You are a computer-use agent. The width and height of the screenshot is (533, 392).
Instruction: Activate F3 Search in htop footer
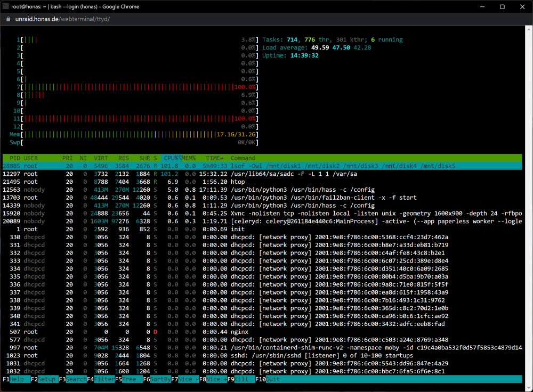(x=72, y=379)
